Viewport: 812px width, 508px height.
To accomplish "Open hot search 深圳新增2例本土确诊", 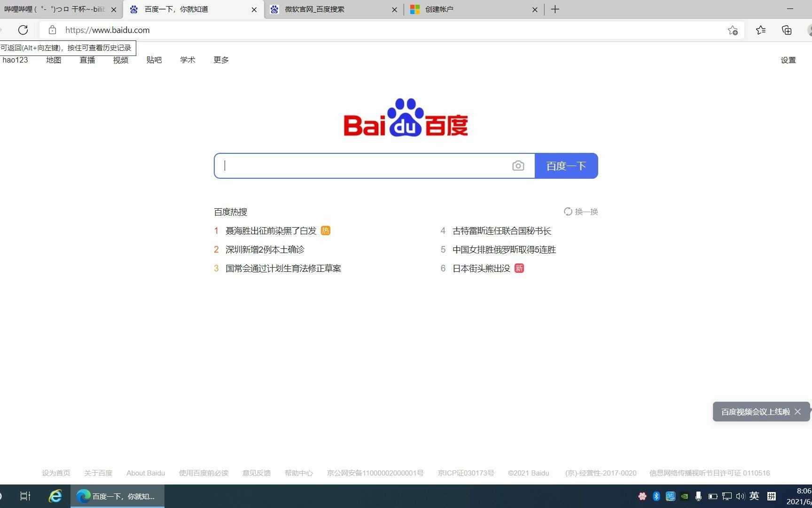I will pyautogui.click(x=265, y=249).
